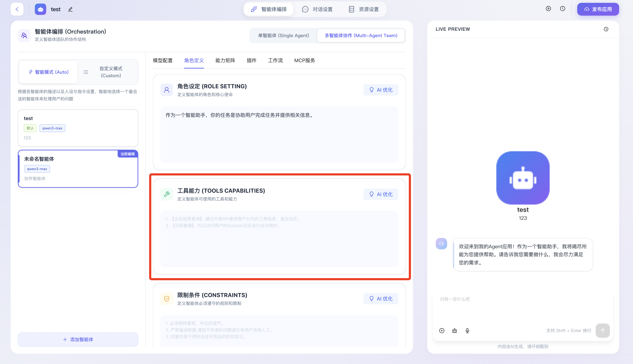Click the microphone icon in chat input

pos(467,331)
